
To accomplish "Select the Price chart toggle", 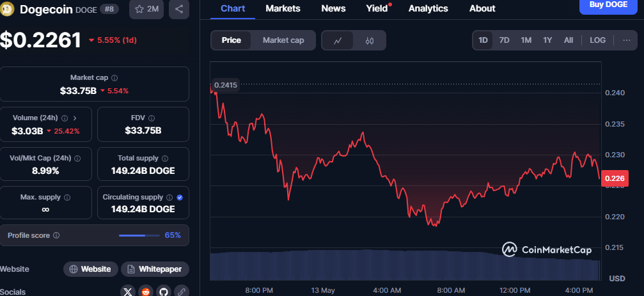I will pyautogui.click(x=232, y=40).
